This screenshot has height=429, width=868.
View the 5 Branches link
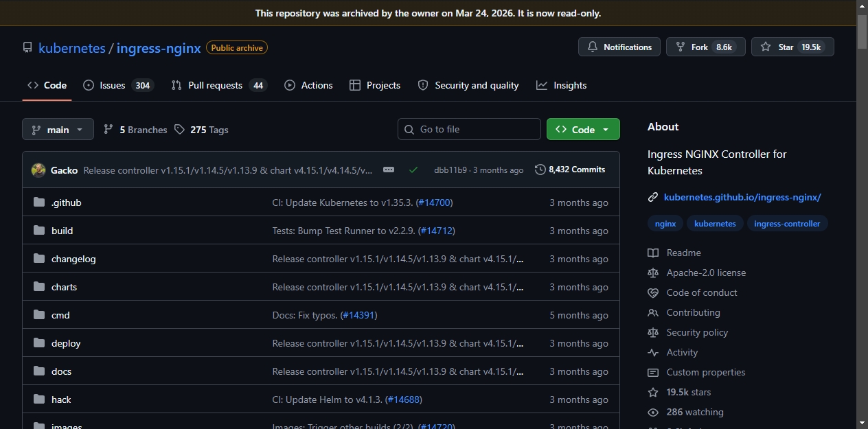coord(135,130)
